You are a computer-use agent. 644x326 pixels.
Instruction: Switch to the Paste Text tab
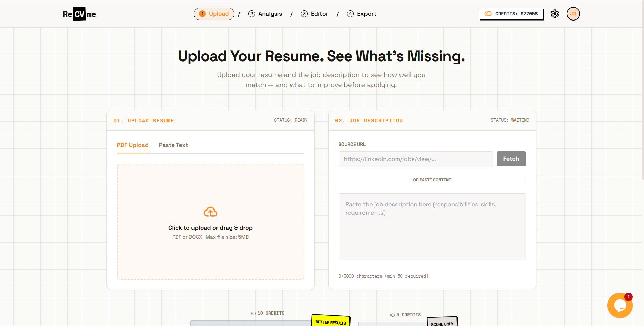click(173, 145)
